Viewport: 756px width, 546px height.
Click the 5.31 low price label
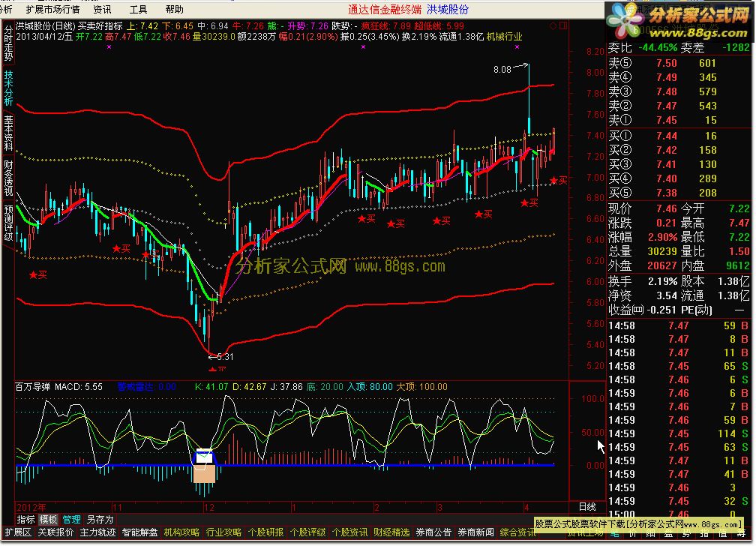[225, 357]
